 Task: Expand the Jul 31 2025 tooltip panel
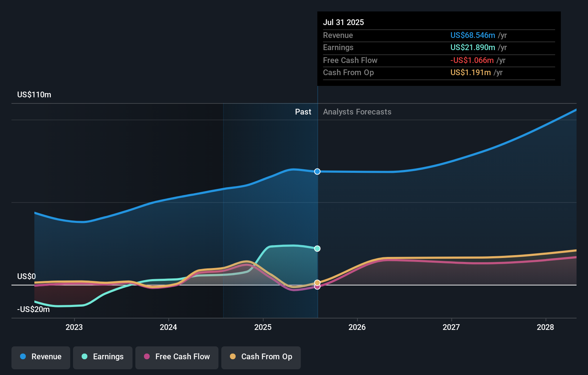(x=343, y=22)
